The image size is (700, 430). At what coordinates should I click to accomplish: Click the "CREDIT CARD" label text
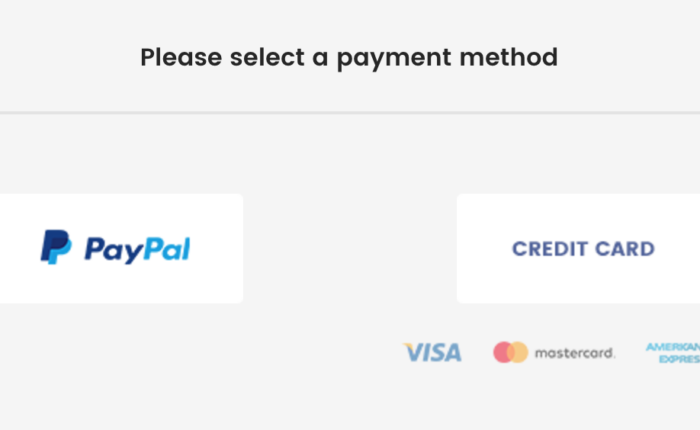583,249
